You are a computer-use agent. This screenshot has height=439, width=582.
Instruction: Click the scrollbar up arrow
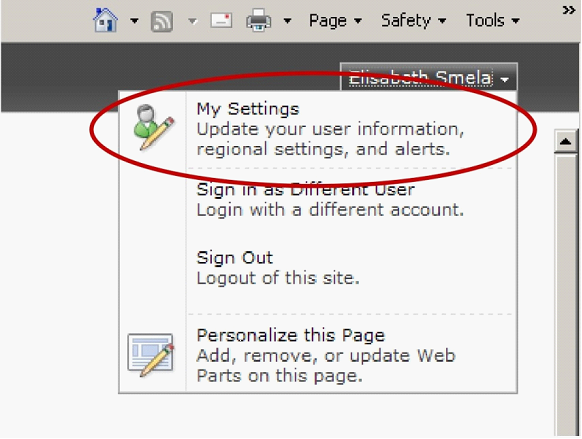[566, 141]
